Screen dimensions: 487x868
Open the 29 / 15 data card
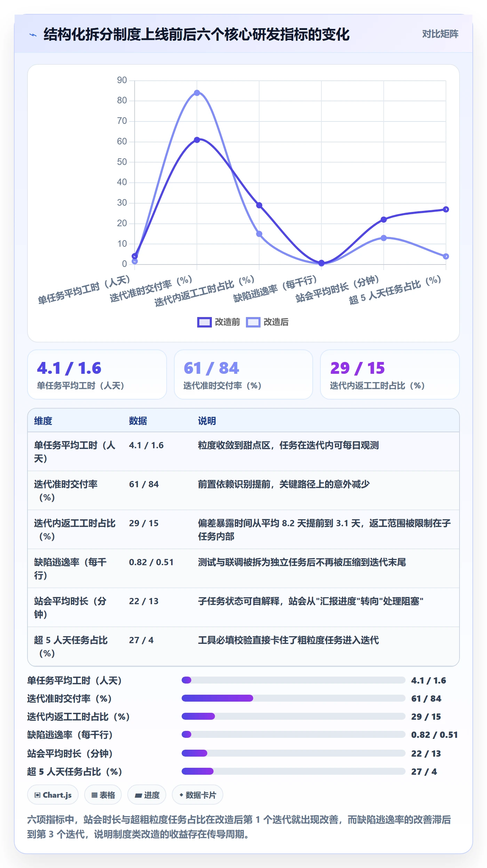point(390,374)
